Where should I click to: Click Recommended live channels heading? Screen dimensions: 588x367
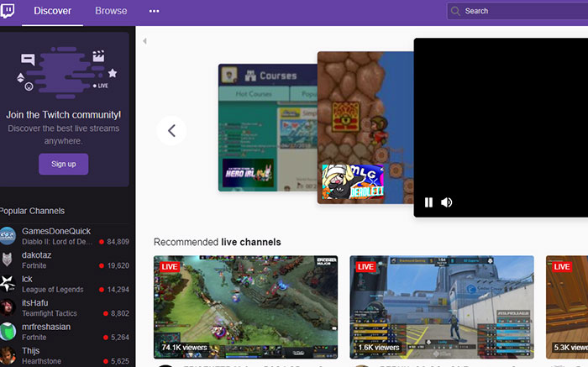pyautogui.click(x=217, y=242)
